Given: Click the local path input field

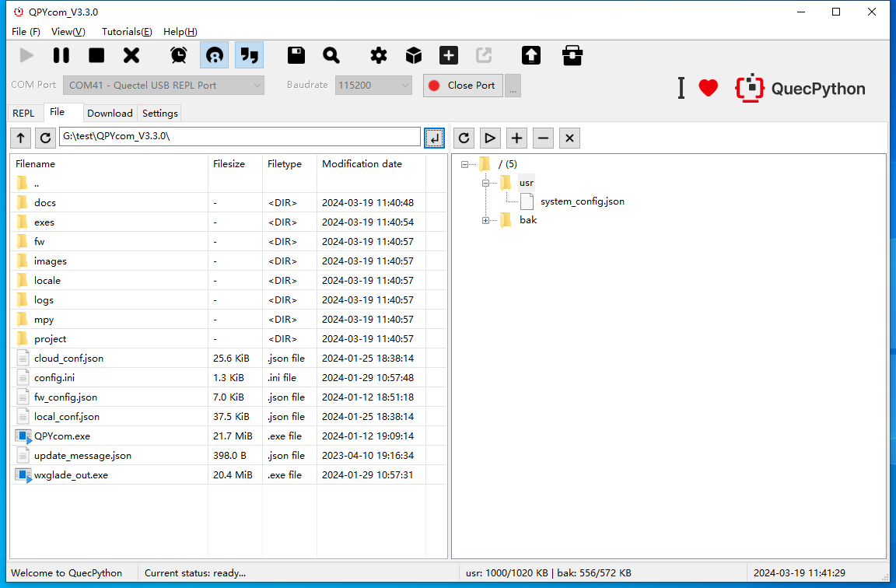Looking at the screenshot, I should point(240,137).
